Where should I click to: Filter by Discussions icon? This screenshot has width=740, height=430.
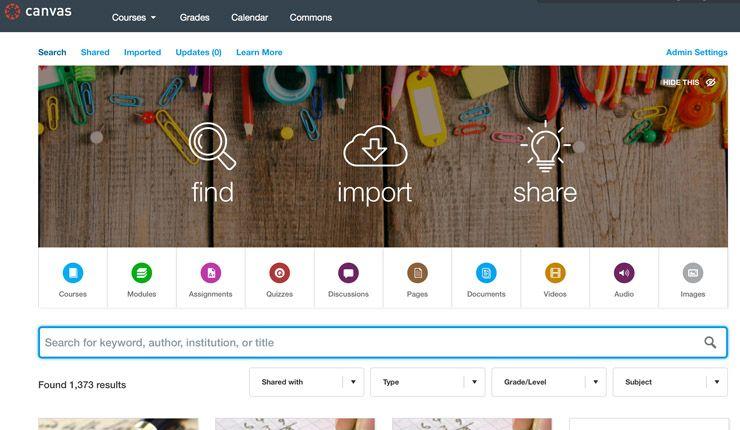click(348, 273)
